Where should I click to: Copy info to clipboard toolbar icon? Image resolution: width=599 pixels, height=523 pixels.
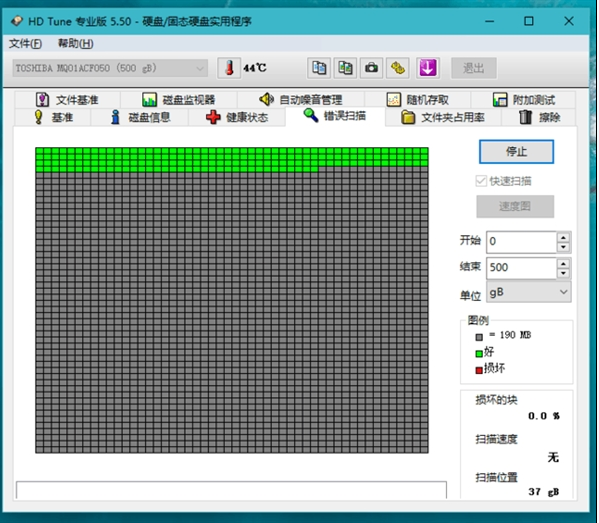(319, 68)
